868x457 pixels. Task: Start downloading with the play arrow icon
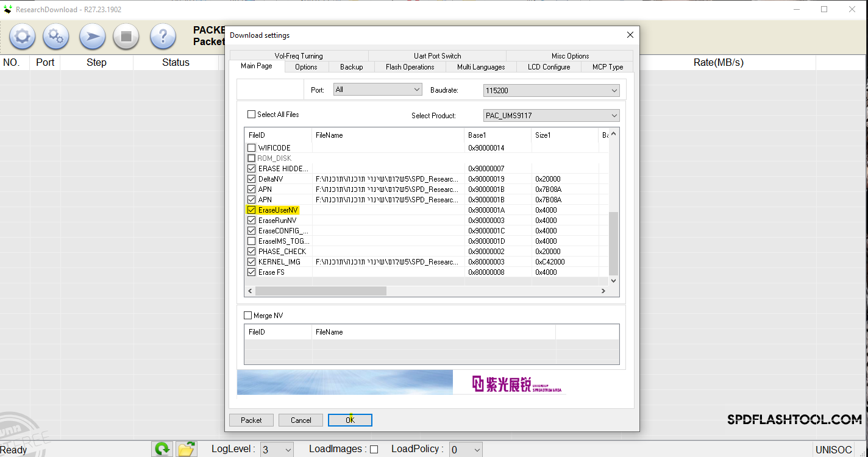click(92, 37)
